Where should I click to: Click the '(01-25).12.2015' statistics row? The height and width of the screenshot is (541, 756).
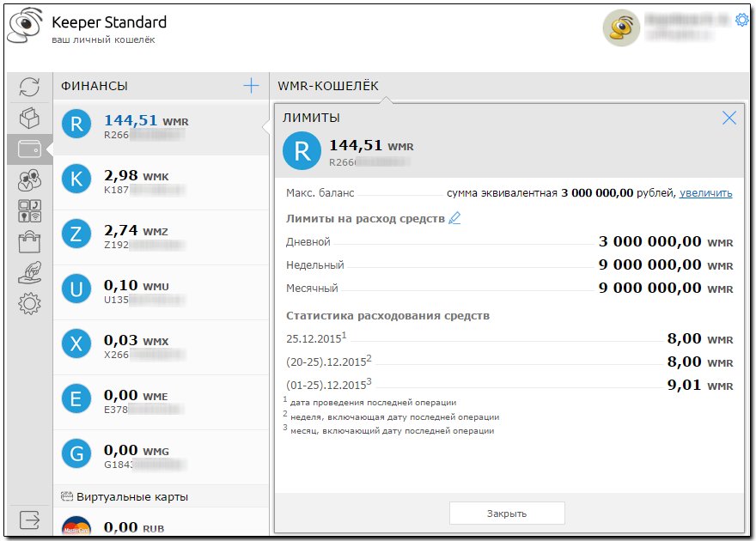click(x=509, y=385)
